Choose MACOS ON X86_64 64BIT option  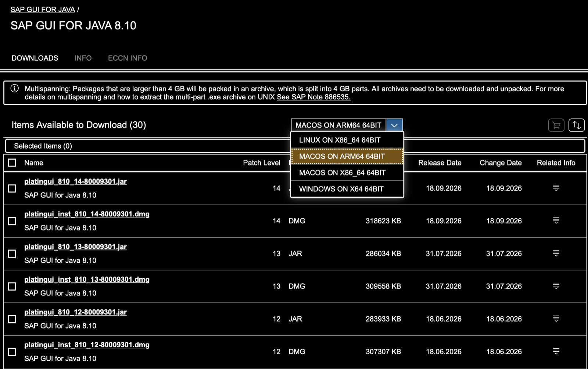tap(347, 173)
